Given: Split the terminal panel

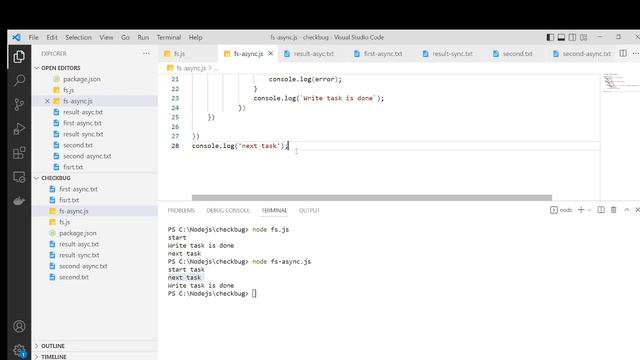Looking at the screenshot, I should click(x=601, y=210).
